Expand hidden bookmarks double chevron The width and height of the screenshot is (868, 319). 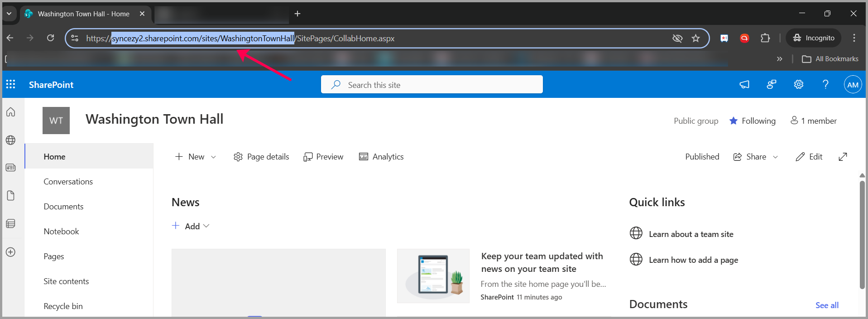(779, 59)
